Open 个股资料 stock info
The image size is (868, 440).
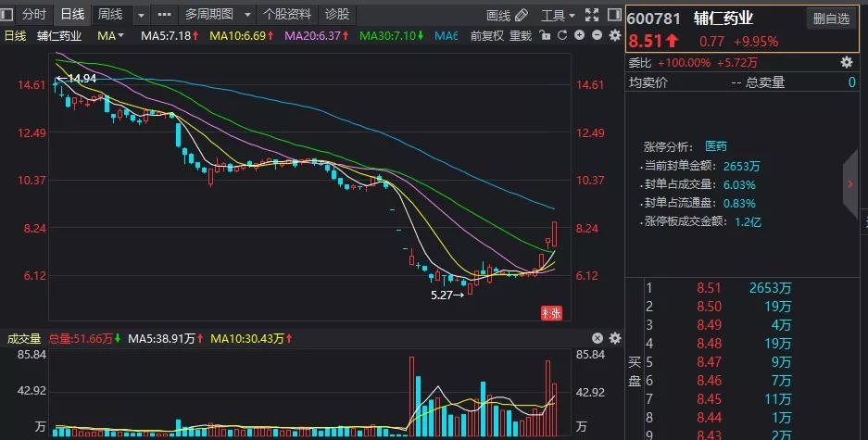click(287, 15)
